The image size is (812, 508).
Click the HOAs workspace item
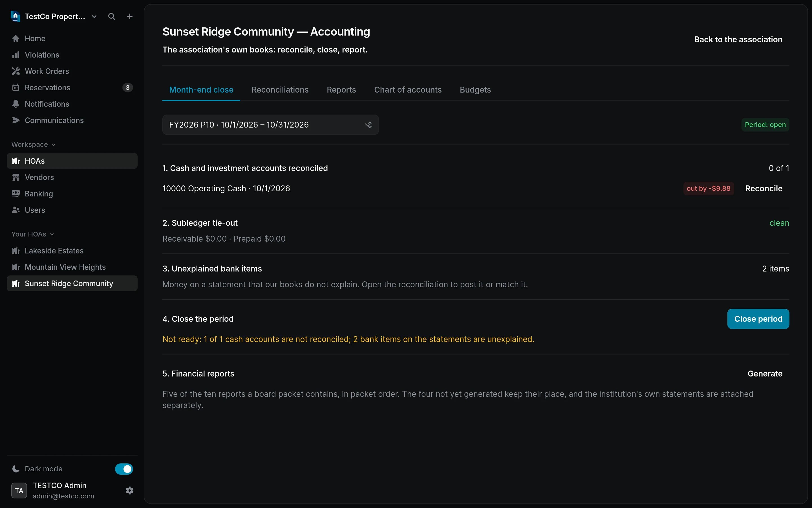click(72, 161)
